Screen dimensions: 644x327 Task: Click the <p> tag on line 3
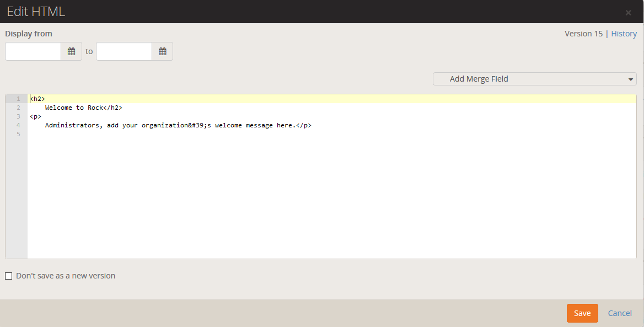click(x=35, y=117)
